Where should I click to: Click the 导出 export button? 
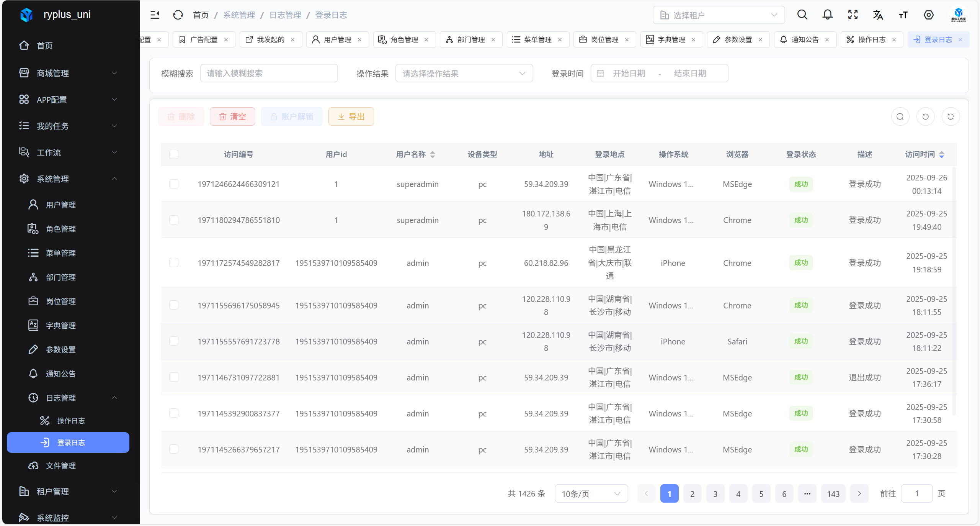pyautogui.click(x=351, y=116)
